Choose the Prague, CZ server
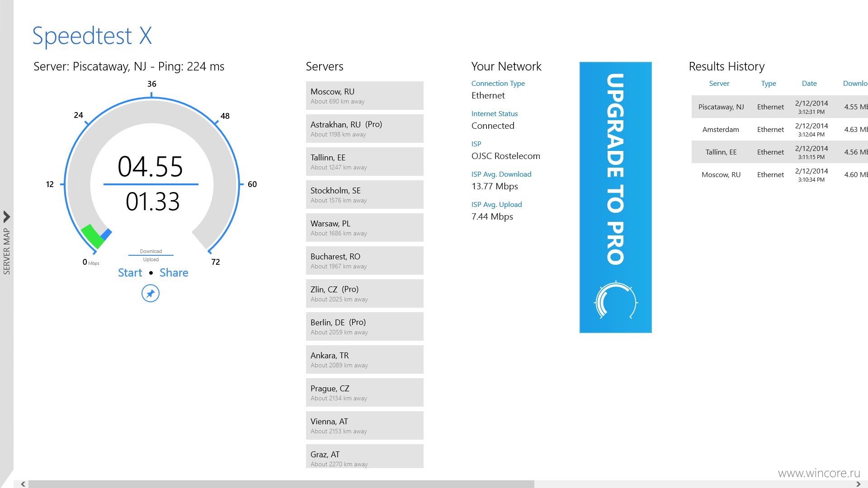The height and width of the screenshot is (488, 868). click(x=365, y=393)
